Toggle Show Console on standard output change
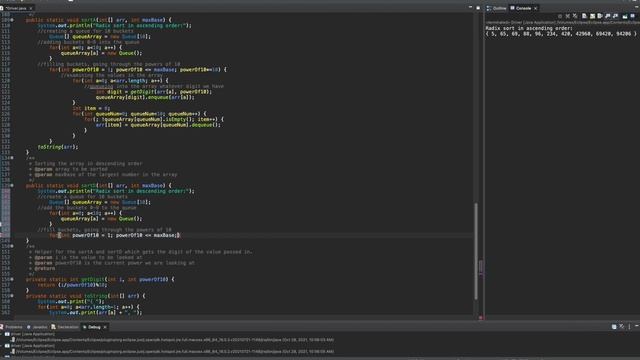The height and width of the screenshot is (360, 640). click(x=608, y=16)
